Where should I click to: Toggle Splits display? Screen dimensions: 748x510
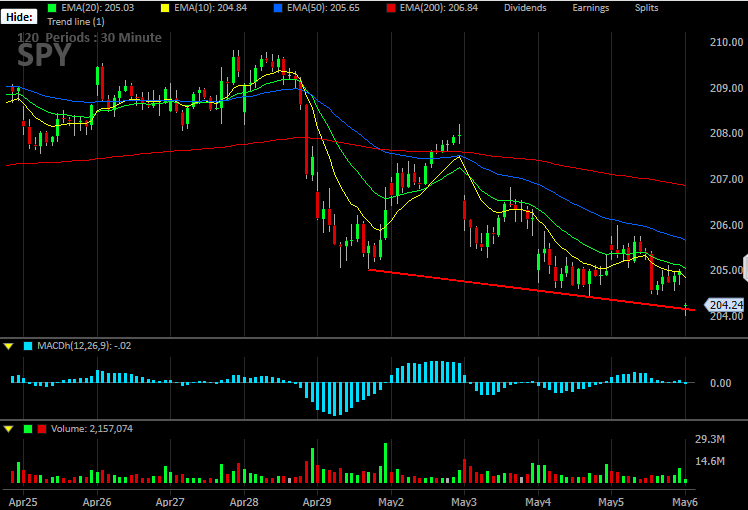click(646, 8)
